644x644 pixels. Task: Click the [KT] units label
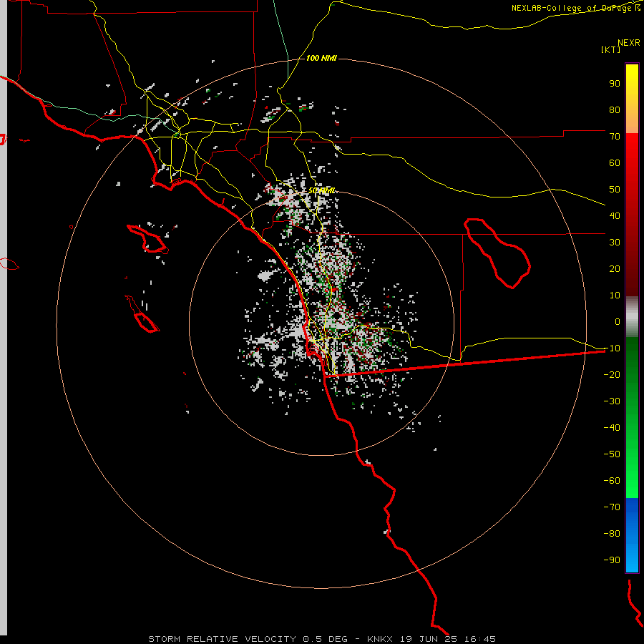pos(611,49)
